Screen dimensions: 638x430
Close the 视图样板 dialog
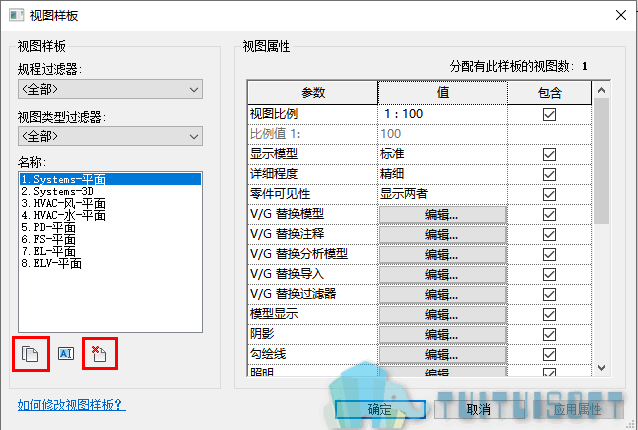(x=621, y=15)
